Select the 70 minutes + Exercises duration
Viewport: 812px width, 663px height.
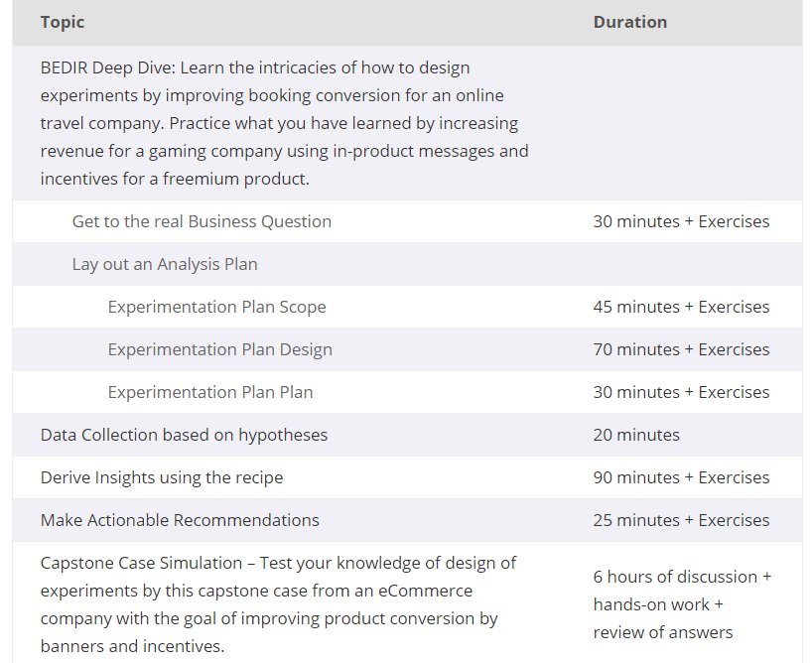click(x=682, y=349)
